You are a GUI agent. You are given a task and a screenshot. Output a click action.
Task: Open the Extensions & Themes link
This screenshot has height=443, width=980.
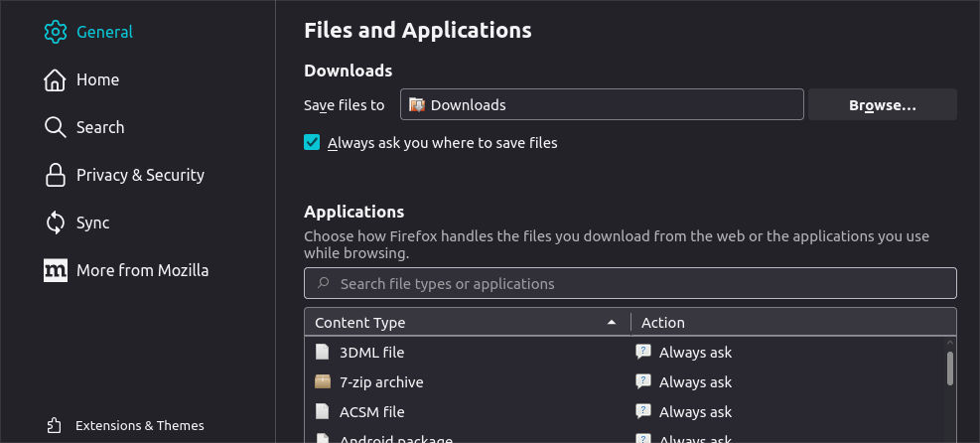[140, 425]
